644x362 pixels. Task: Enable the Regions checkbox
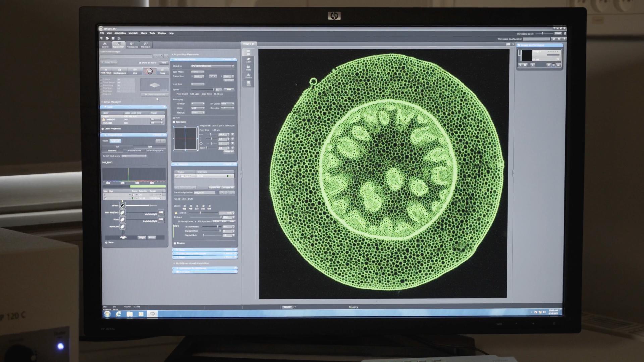point(102,94)
